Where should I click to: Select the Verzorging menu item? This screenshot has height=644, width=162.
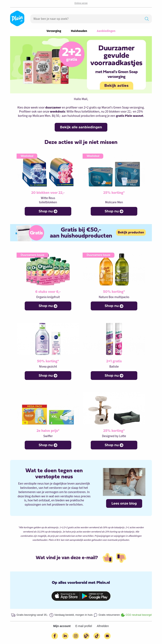(x=54, y=31)
